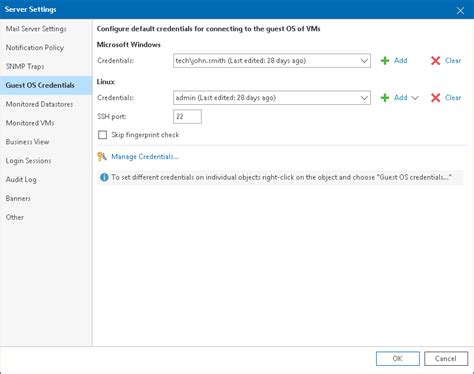Open the Audit Log section

(46, 179)
